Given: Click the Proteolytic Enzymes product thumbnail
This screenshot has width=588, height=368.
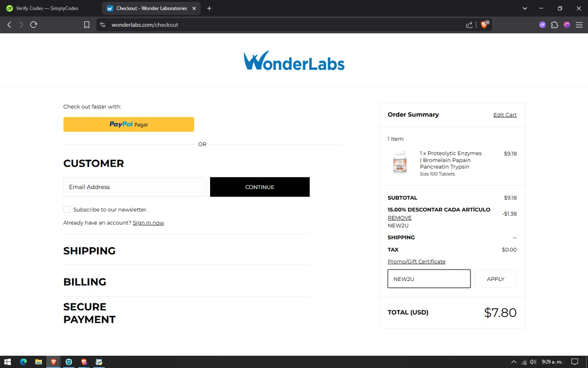Looking at the screenshot, I should pos(400,162).
